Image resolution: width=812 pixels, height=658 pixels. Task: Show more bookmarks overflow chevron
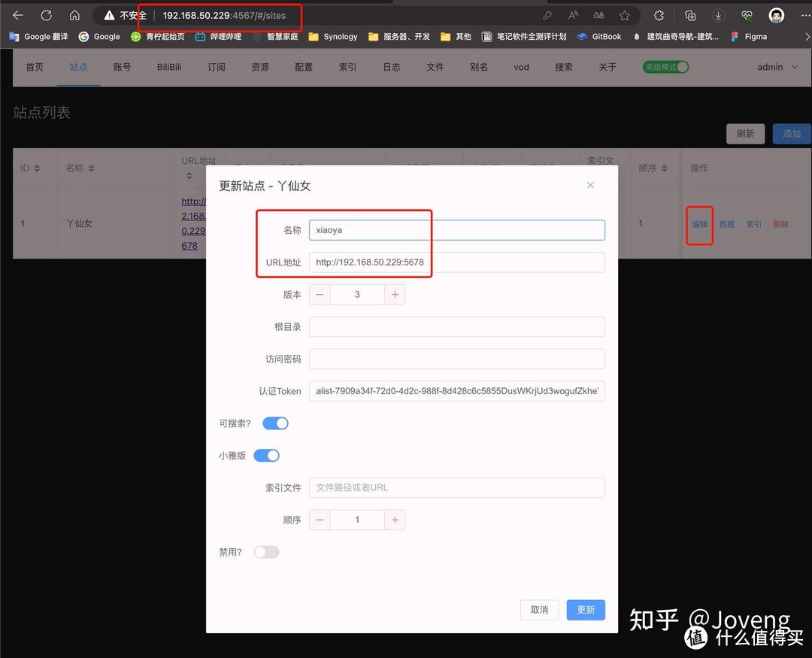point(807,37)
